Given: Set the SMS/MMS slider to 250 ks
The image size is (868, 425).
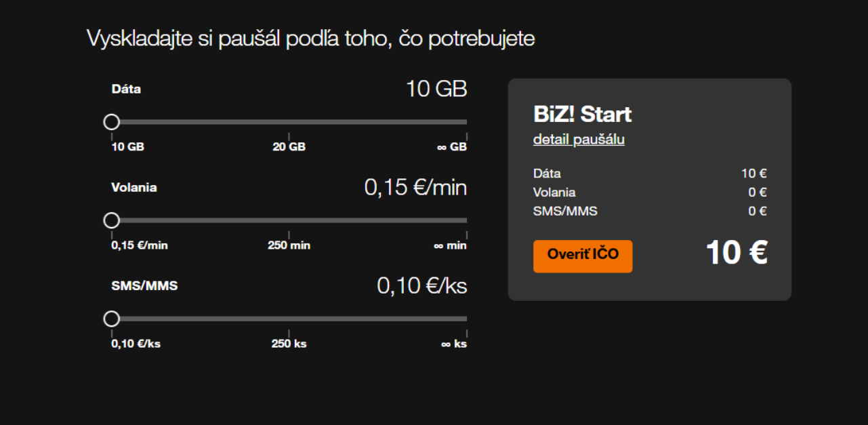Looking at the screenshot, I should coord(289,319).
